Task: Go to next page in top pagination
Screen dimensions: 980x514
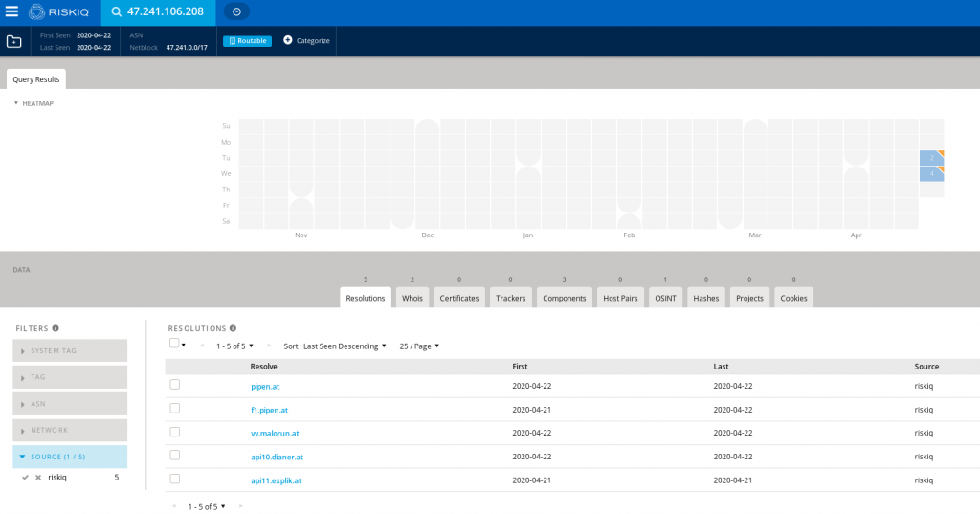Action: (x=269, y=346)
